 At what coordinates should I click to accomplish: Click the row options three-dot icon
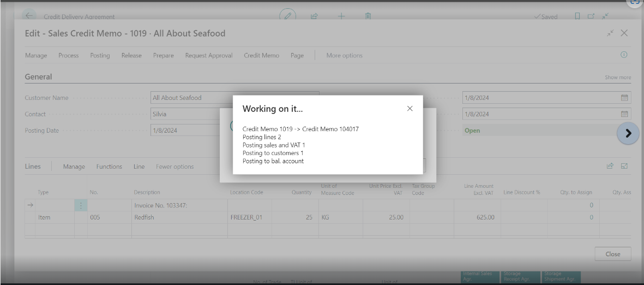click(x=81, y=205)
